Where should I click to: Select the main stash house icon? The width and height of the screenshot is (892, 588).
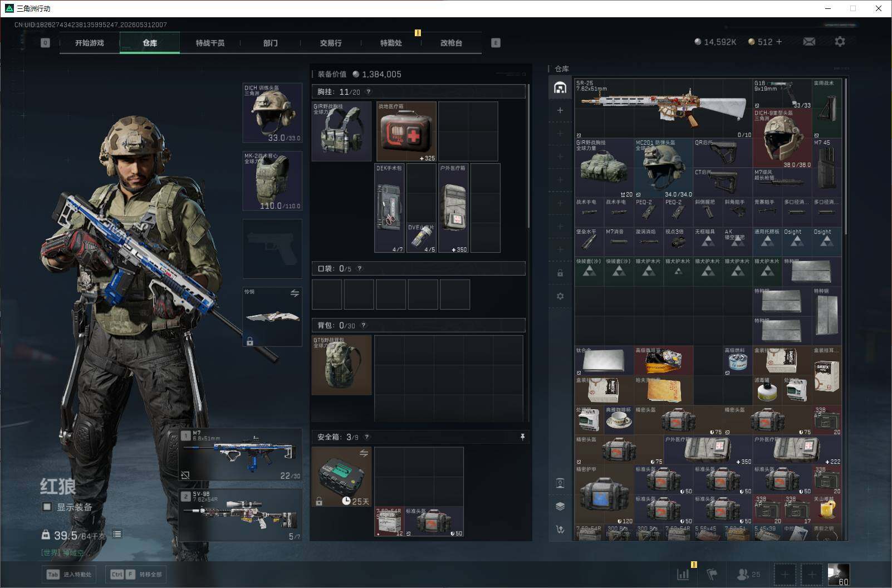pos(560,87)
